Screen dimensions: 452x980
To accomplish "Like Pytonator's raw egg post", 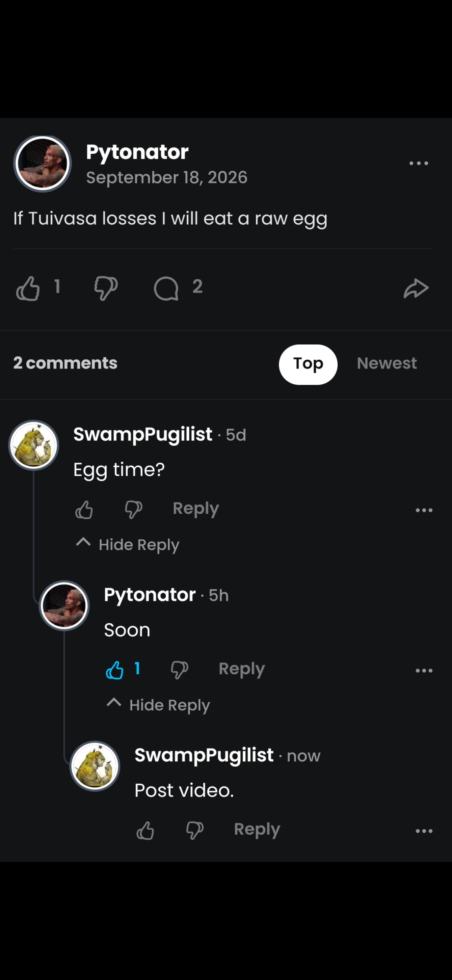I will click(28, 288).
